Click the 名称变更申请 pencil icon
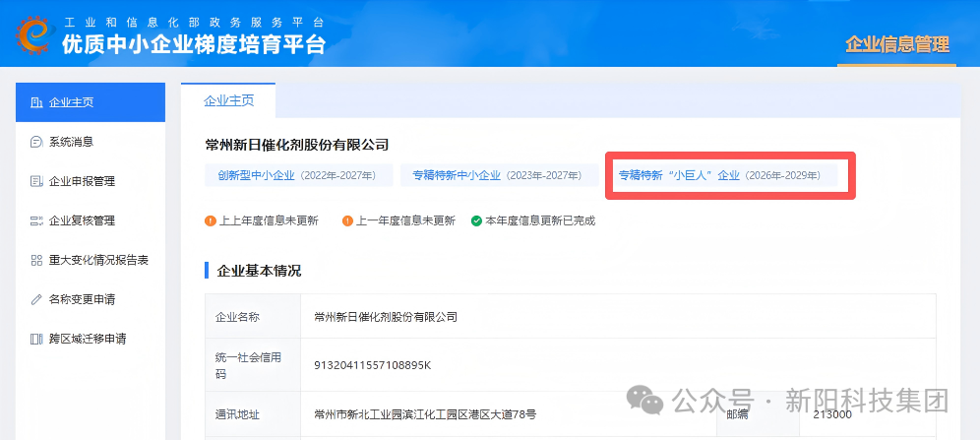 click(x=36, y=299)
